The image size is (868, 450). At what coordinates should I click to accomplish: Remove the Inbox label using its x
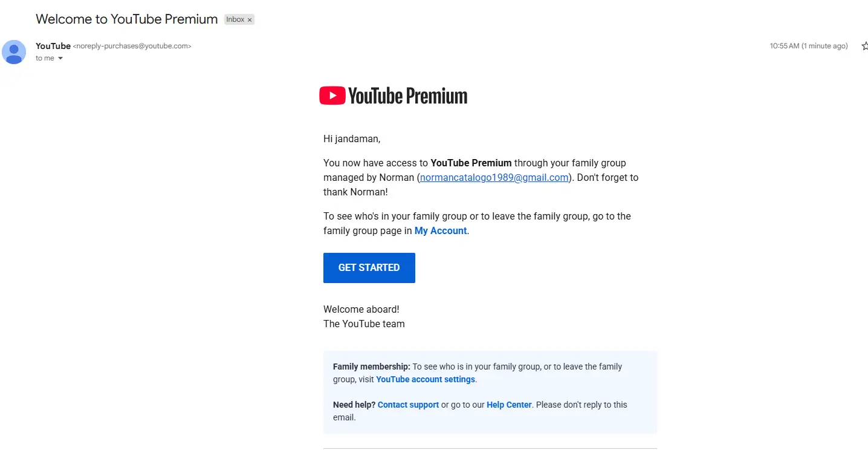tap(250, 20)
